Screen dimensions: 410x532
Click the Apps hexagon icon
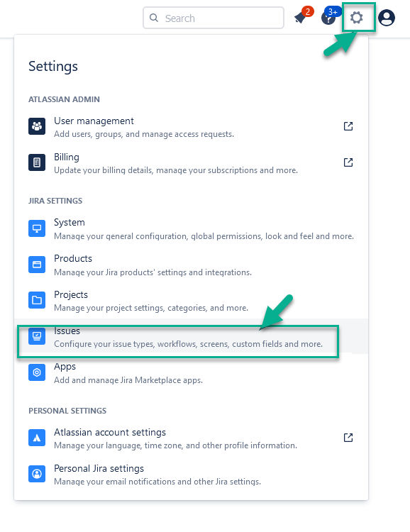coord(37,372)
